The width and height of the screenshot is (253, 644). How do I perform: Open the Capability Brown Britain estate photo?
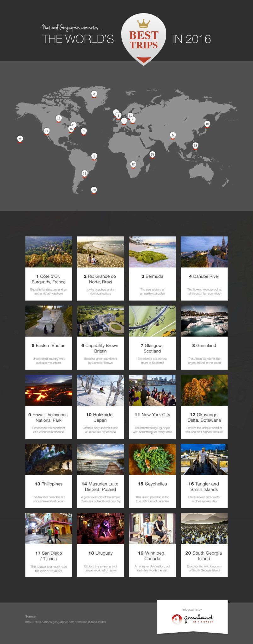click(x=101, y=321)
